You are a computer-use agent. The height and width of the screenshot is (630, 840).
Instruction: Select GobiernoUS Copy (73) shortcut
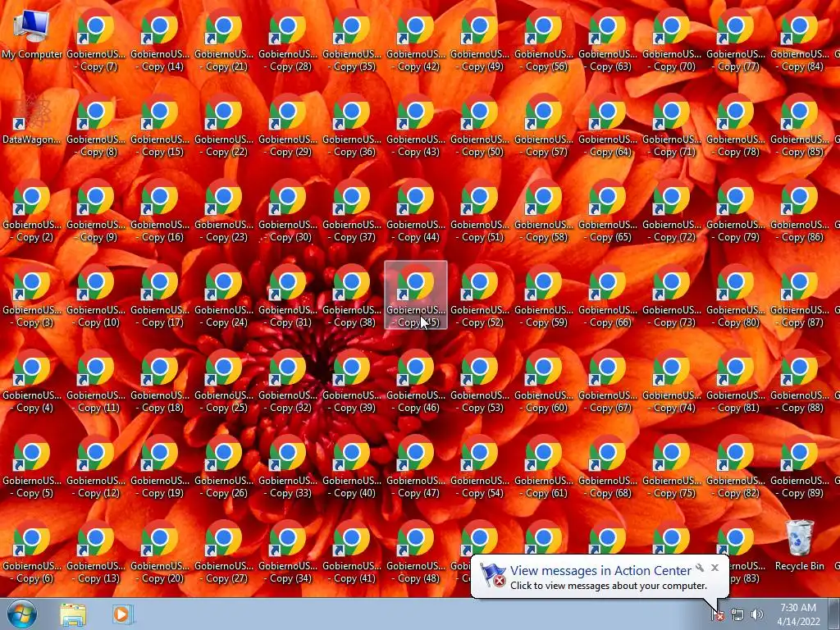click(x=672, y=295)
